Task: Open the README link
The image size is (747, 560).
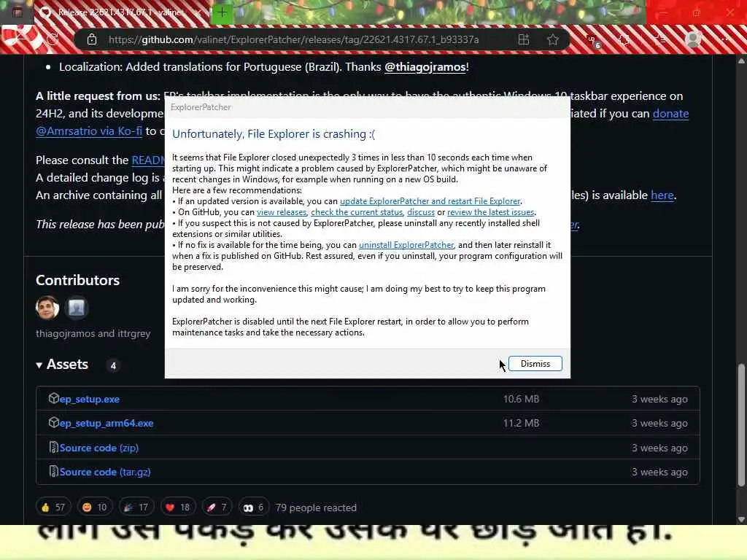Action: (x=147, y=160)
